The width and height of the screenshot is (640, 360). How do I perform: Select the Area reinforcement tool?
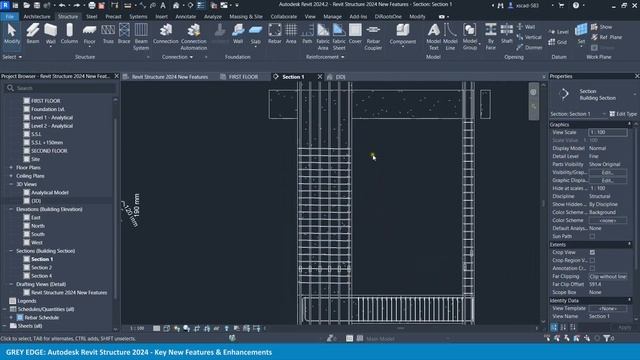tap(291, 34)
